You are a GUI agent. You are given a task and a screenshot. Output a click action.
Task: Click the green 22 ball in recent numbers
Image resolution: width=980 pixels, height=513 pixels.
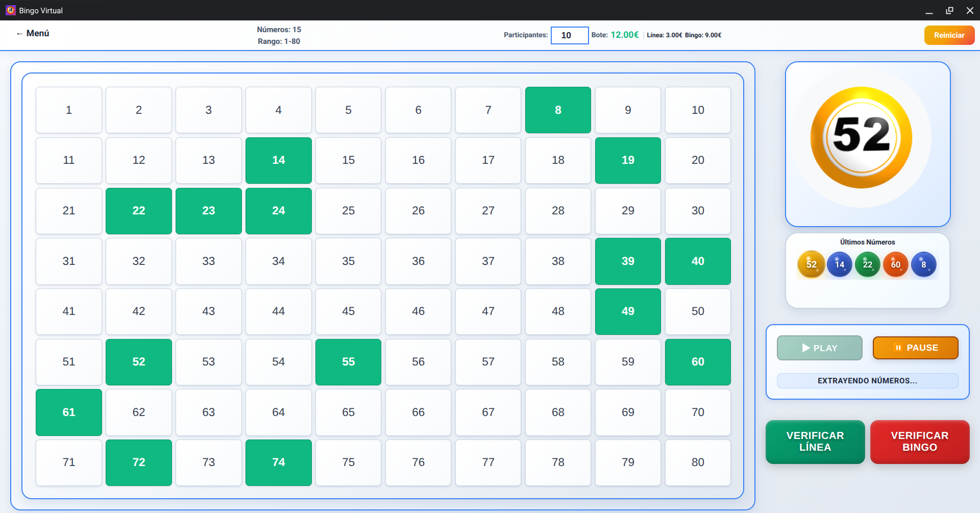[867, 264]
